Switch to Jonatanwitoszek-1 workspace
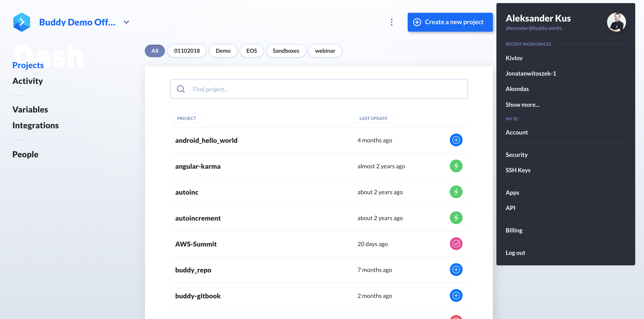This screenshot has height=319, width=644. click(531, 74)
